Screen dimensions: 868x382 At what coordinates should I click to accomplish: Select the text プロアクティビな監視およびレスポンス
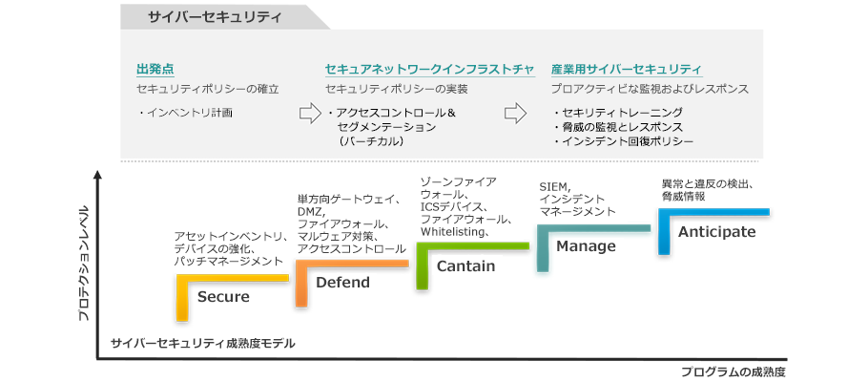coord(650,89)
